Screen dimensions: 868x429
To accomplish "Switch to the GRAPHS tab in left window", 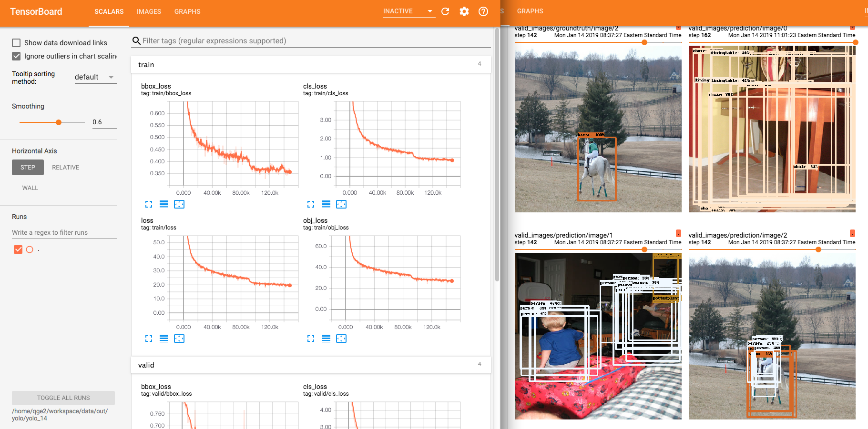I will tap(187, 12).
